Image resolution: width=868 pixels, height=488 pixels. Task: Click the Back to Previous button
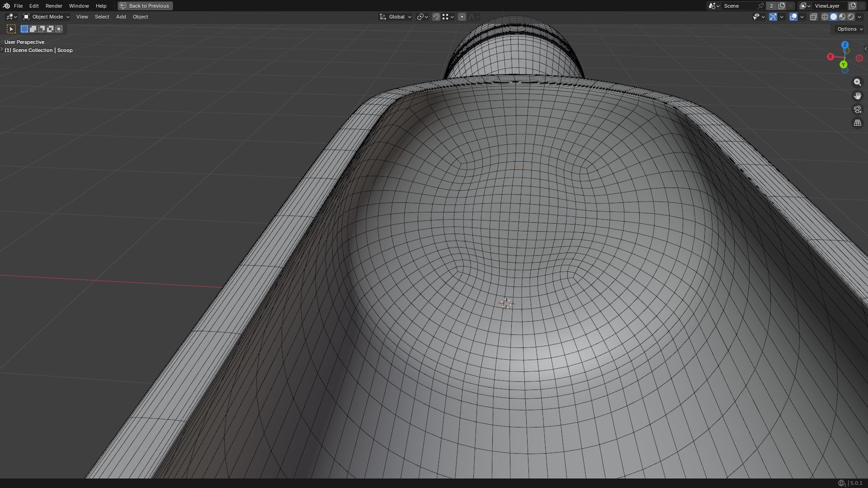(145, 6)
